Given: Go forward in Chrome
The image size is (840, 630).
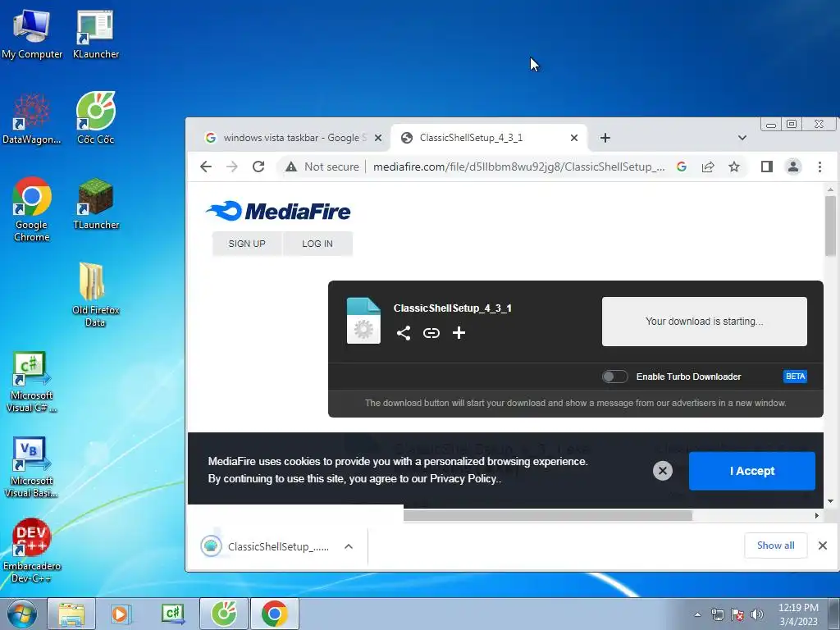Looking at the screenshot, I should click(x=231, y=167).
